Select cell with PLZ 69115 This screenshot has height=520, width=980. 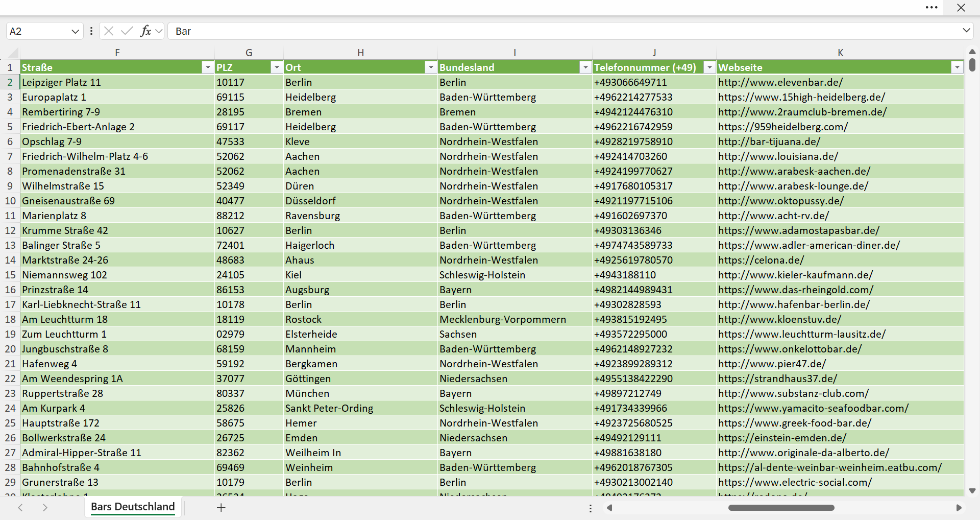pyautogui.click(x=249, y=97)
